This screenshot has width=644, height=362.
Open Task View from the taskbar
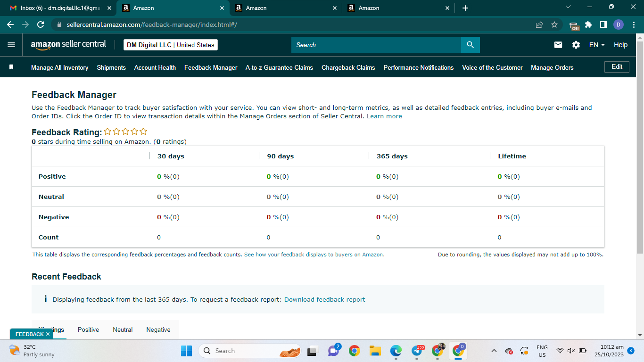(x=312, y=351)
